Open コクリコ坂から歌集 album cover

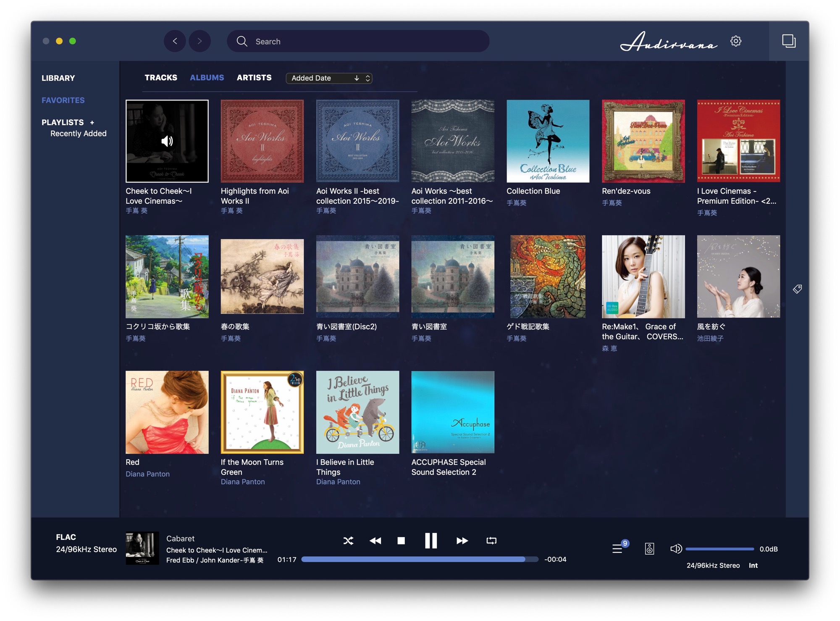pyautogui.click(x=167, y=276)
